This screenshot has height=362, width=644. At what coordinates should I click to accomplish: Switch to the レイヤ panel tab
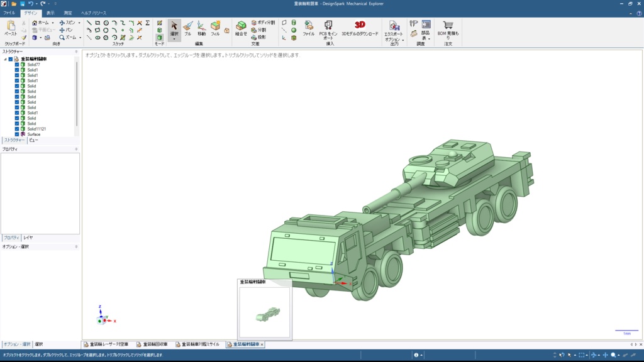click(x=28, y=238)
